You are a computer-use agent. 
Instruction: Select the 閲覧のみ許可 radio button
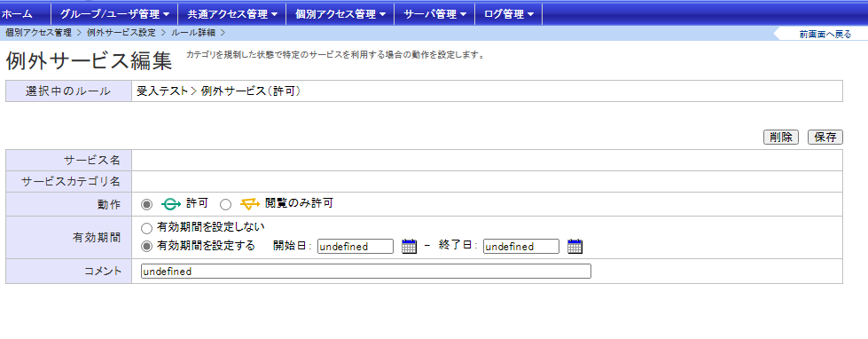(225, 204)
